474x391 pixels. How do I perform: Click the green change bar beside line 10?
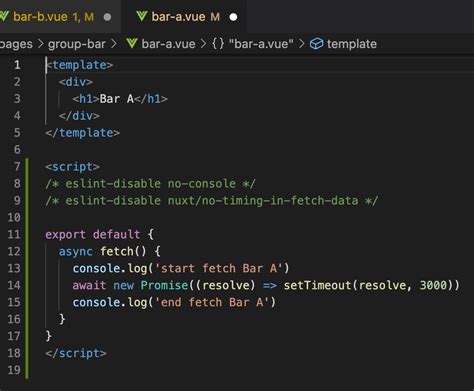click(x=27, y=217)
